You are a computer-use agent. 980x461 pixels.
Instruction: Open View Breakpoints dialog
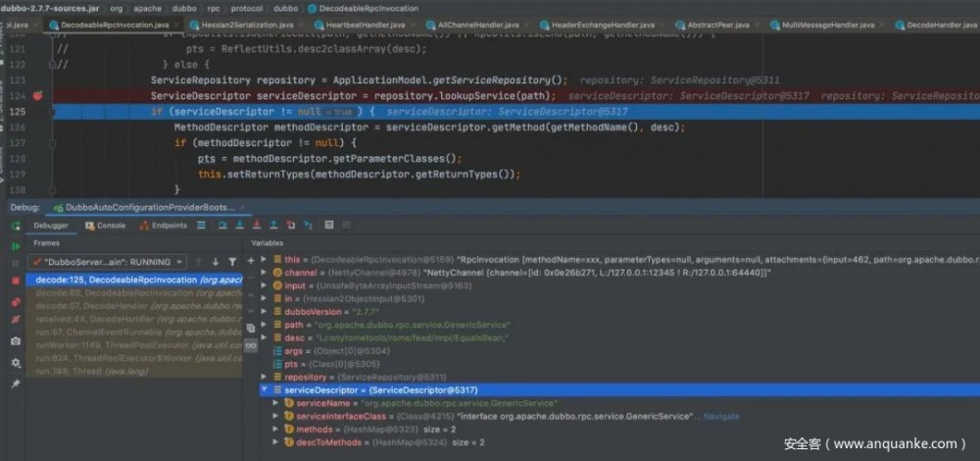pos(16,302)
